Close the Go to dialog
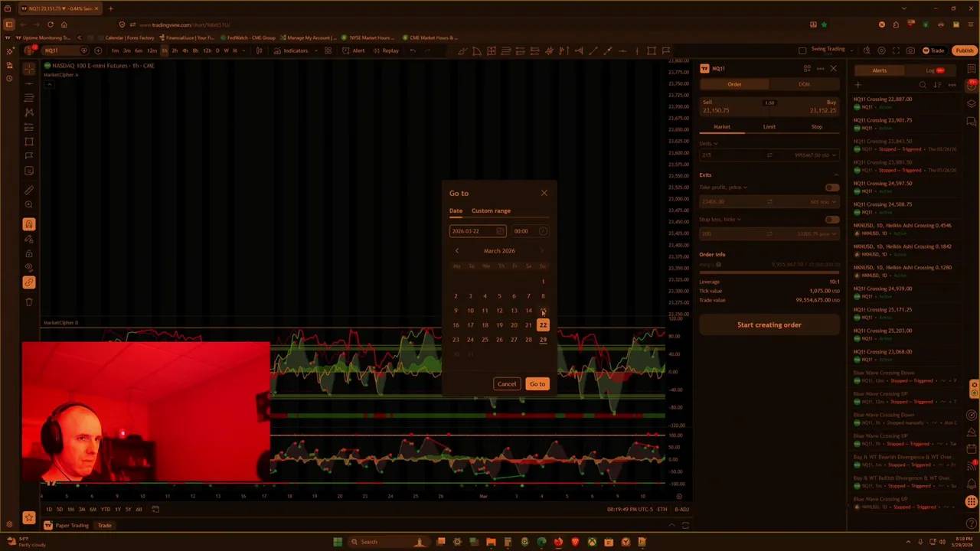 (x=544, y=193)
